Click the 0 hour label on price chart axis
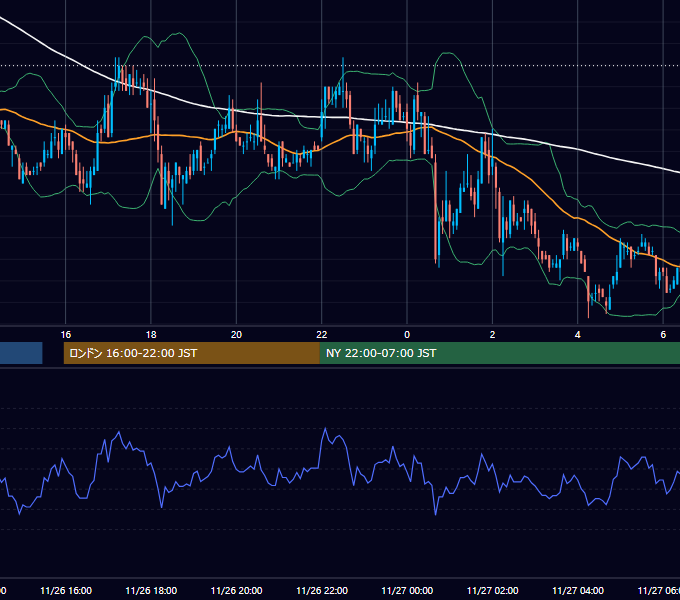This screenshot has height=600, width=680. click(x=407, y=335)
